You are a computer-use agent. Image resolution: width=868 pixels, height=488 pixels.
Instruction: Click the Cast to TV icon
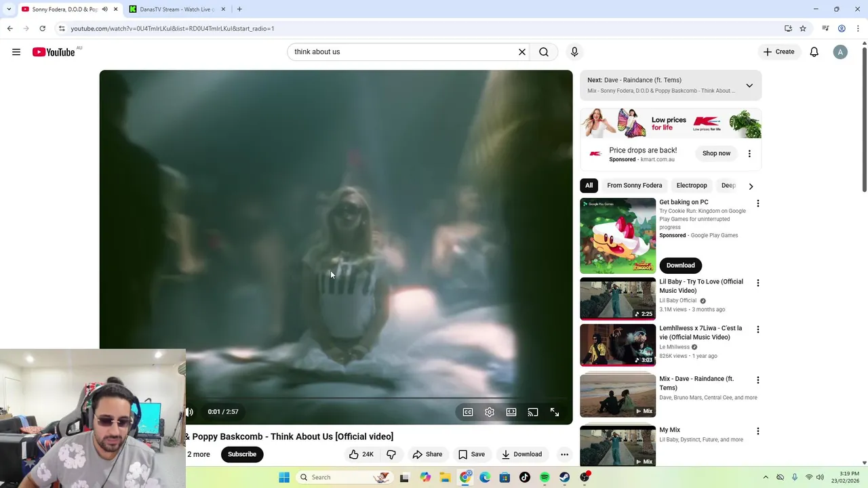tap(533, 412)
